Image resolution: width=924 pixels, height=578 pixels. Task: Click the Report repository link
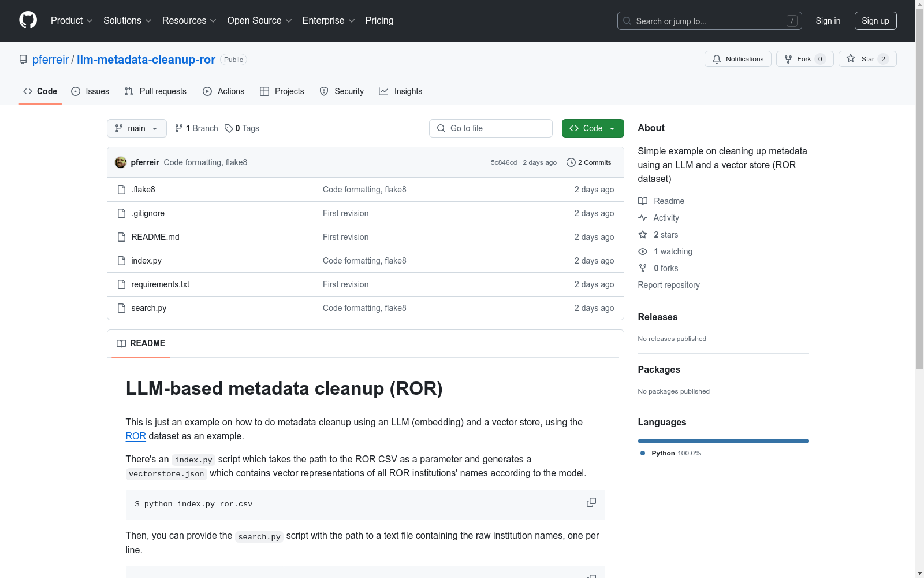point(669,285)
